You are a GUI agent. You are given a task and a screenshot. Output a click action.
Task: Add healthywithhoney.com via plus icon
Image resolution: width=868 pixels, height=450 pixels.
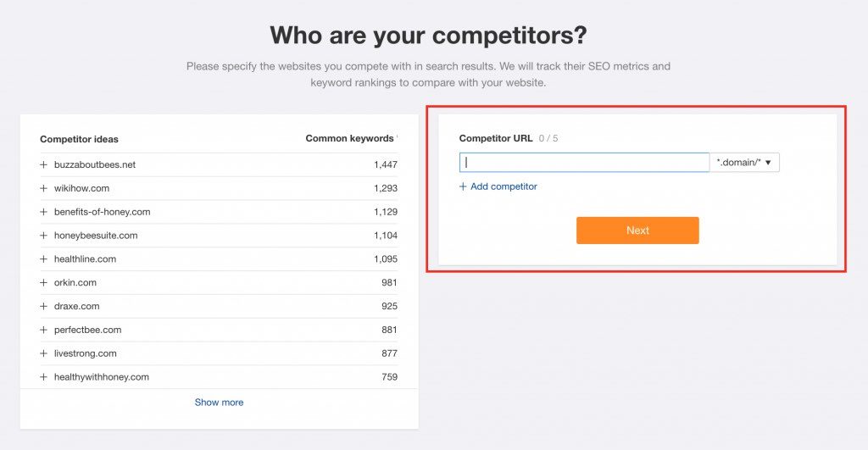click(x=43, y=377)
